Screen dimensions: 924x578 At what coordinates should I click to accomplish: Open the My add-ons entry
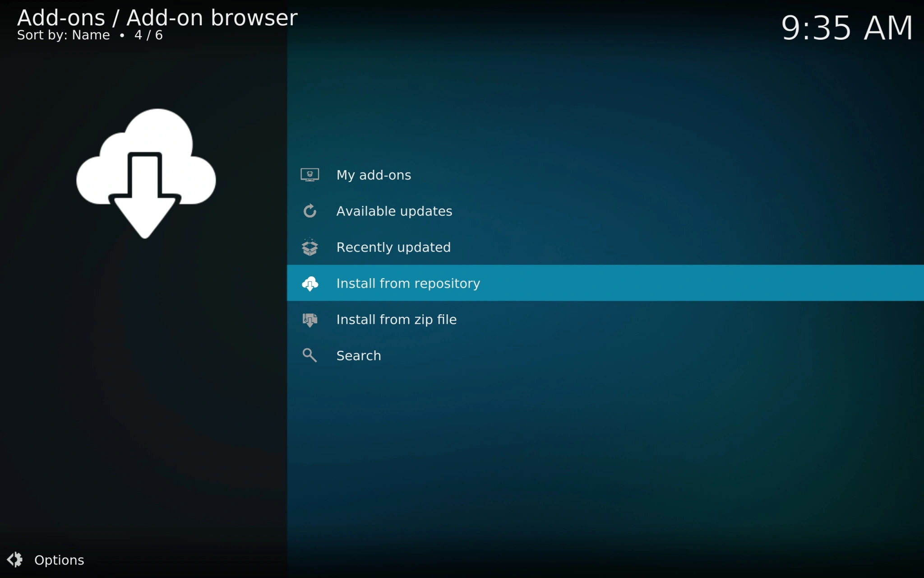pyautogui.click(x=374, y=175)
